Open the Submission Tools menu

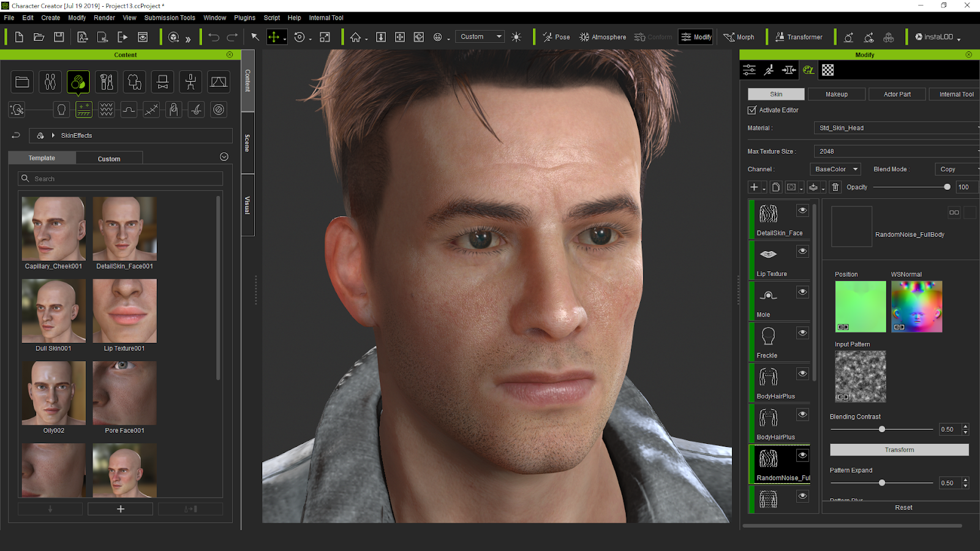click(x=170, y=18)
